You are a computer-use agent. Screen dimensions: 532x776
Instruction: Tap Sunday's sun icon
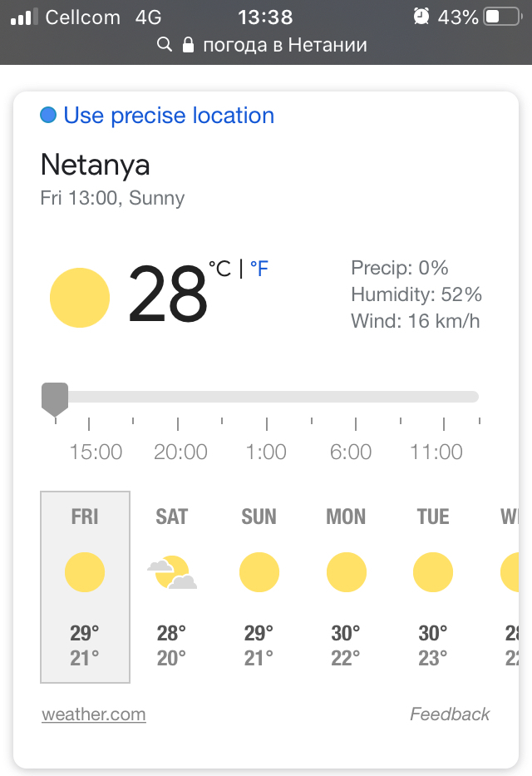click(259, 572)
